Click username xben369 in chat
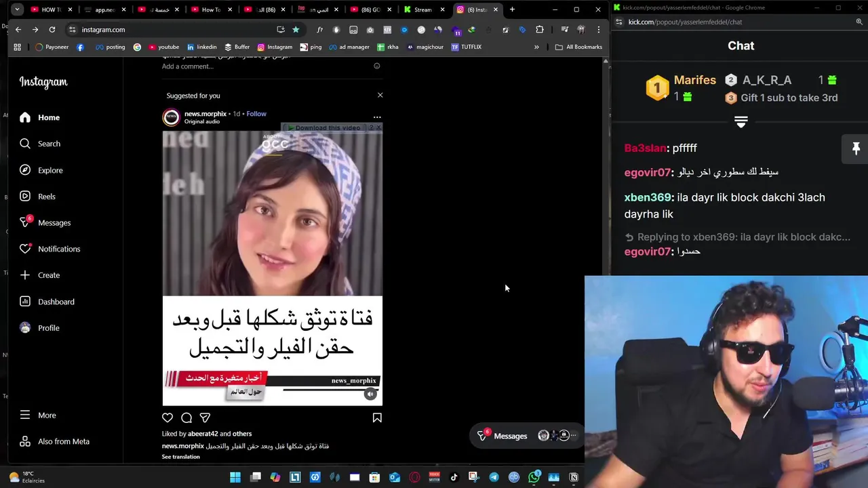Screen dimensions: 868x488 648,197
